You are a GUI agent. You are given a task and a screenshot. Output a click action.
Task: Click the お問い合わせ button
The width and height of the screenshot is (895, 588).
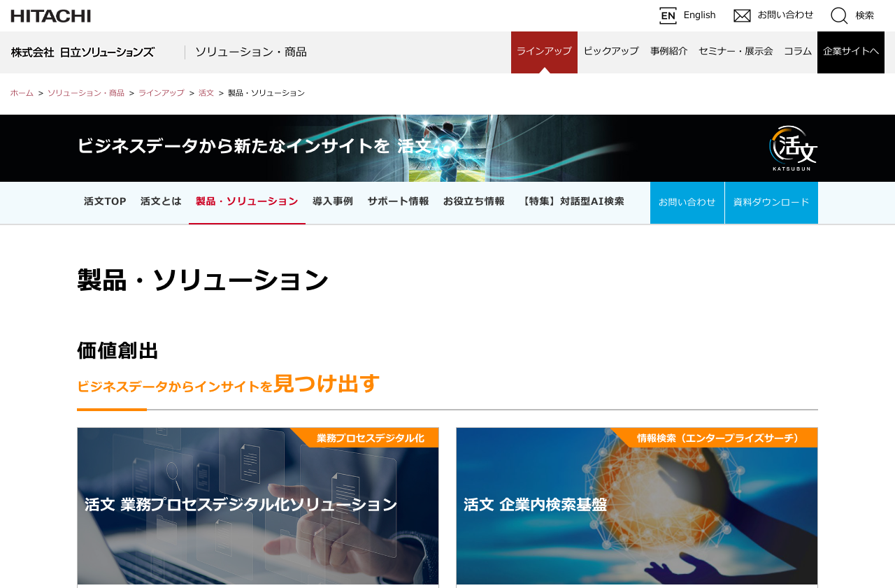coord(687,202)
